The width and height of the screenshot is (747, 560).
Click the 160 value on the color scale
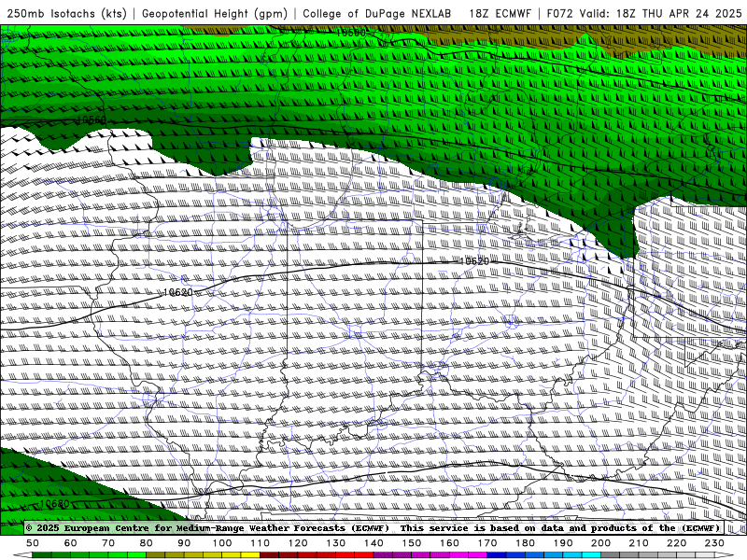point(449,543)
